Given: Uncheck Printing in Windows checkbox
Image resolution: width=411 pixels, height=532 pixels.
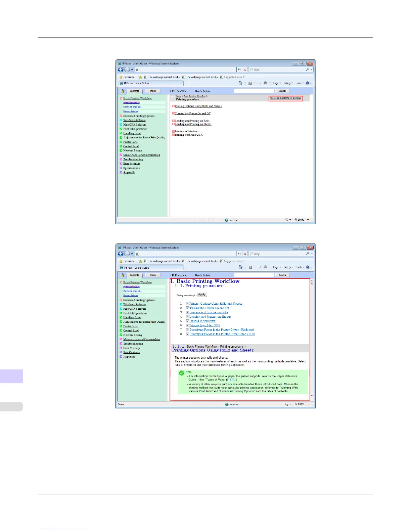Looking at the screenshot, I should pos(187,321).
